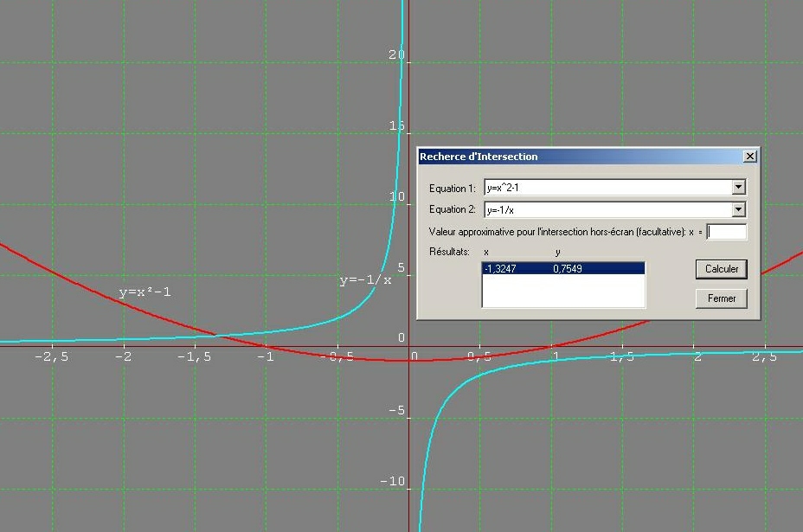The height and width of the screenshot is (532, 803).
Task: Close the Recherche d'Intersection dialog
Action: point(749,157)
